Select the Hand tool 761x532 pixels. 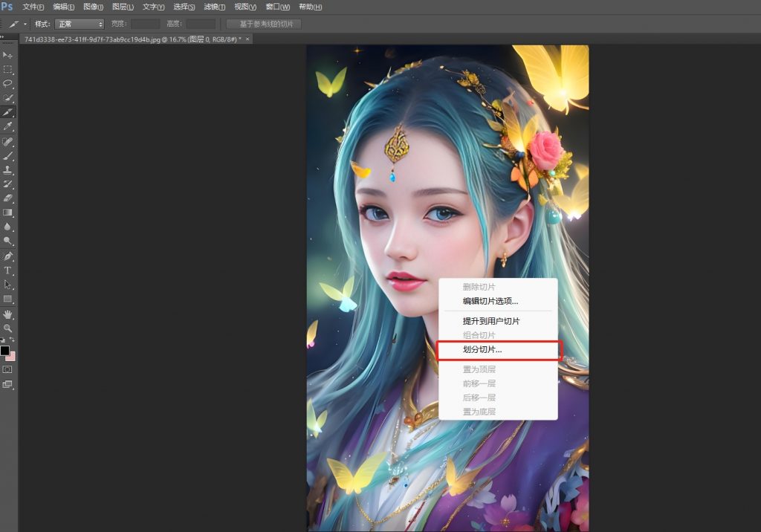click(7, 314)
